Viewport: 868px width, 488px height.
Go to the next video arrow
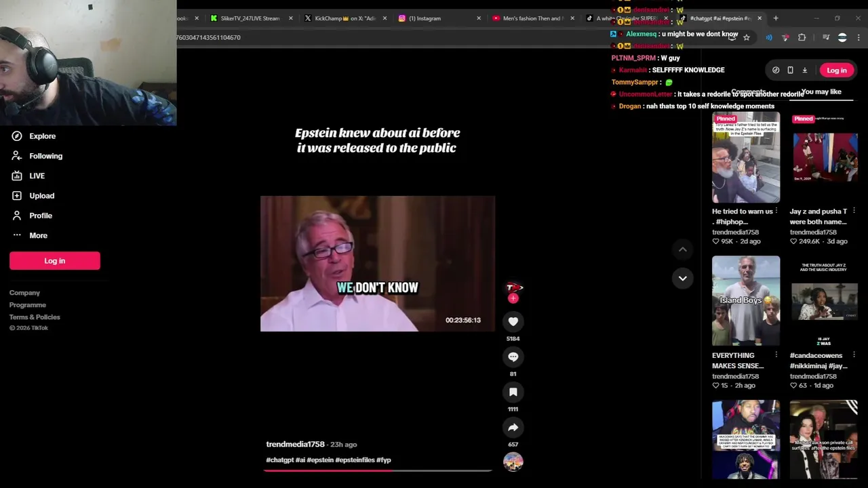pyautogui.click(x=683, y=278)
